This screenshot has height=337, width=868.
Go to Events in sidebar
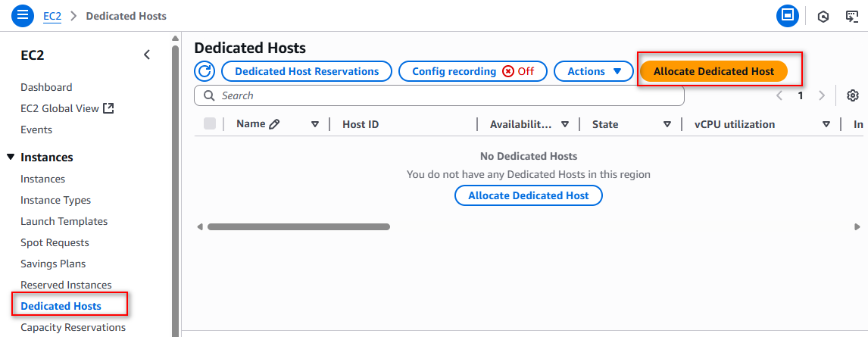[x=36, y=130]
